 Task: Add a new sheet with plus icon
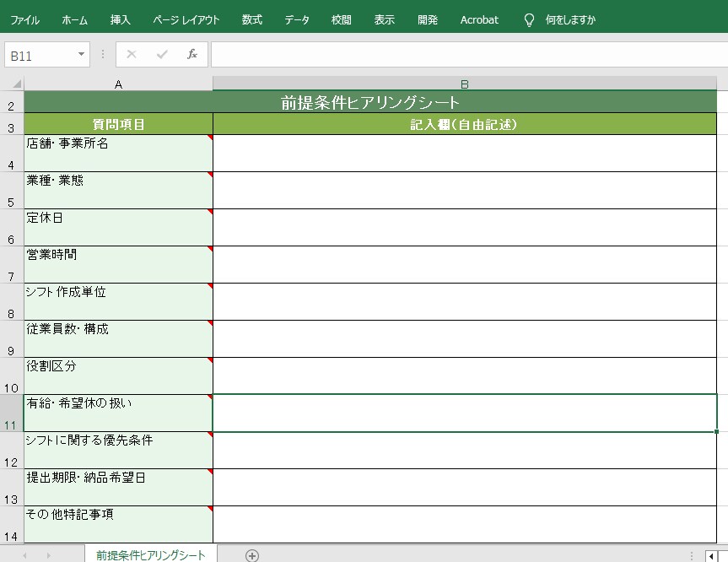point(252,555)
